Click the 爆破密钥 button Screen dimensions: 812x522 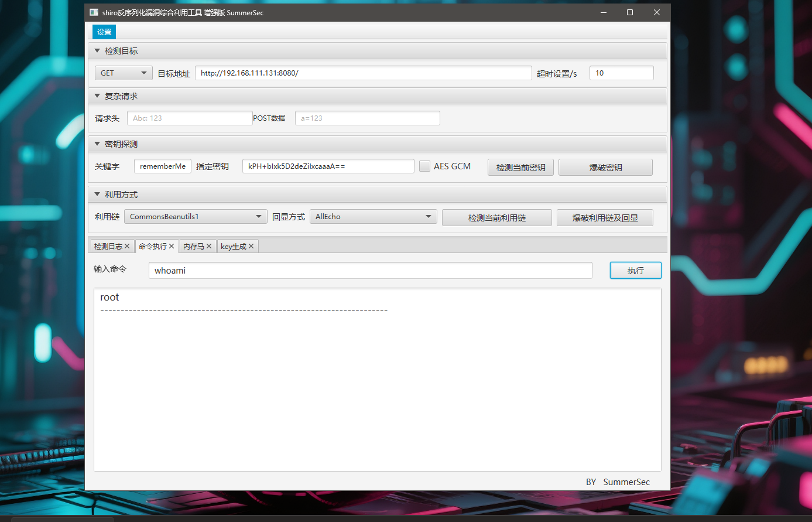[605, 168]
